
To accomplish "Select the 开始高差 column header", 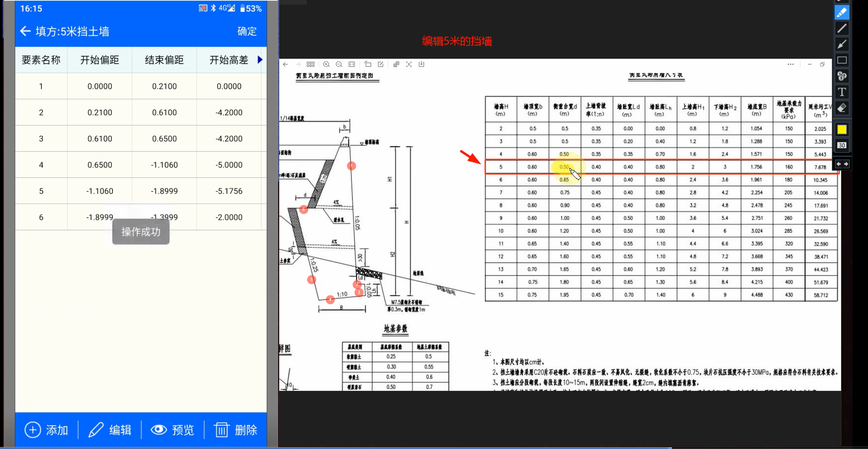I will (x=229, y=60).
